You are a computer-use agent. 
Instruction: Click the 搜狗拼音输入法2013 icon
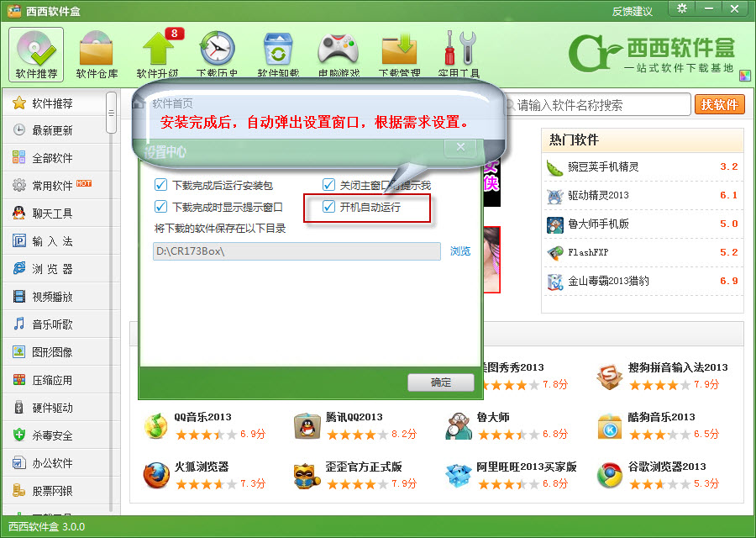tap(610, 377)
